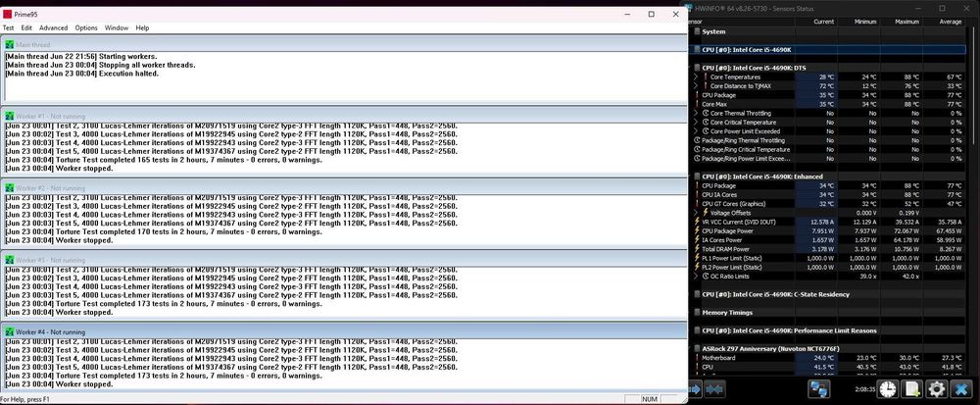The height and width of the screenshot is (405, 980).
Task: Click the C-State Residency group icon
Action: point(697,294)
